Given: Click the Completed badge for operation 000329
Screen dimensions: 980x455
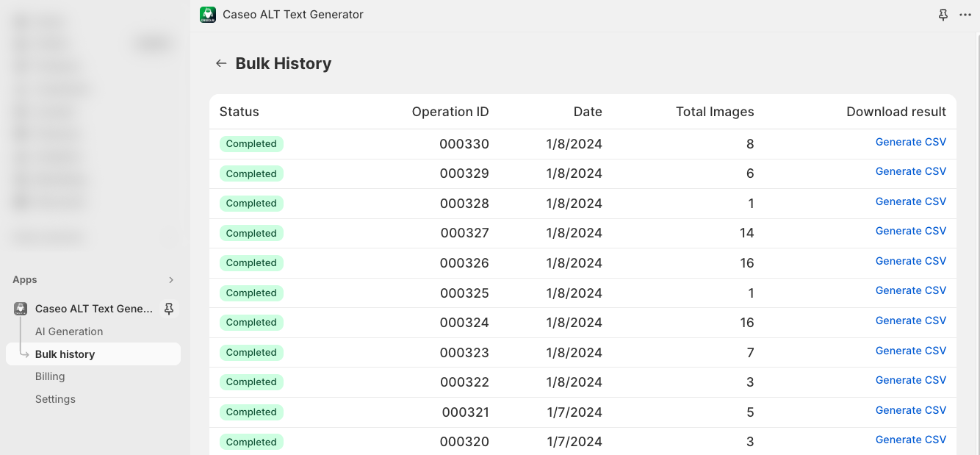Looking at the screenshot, I should [251, 174].
